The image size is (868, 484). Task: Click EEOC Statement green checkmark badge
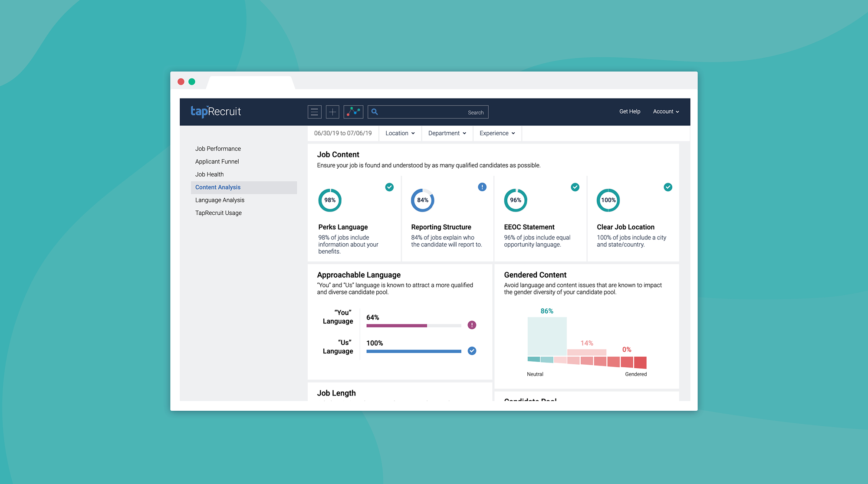575,187
